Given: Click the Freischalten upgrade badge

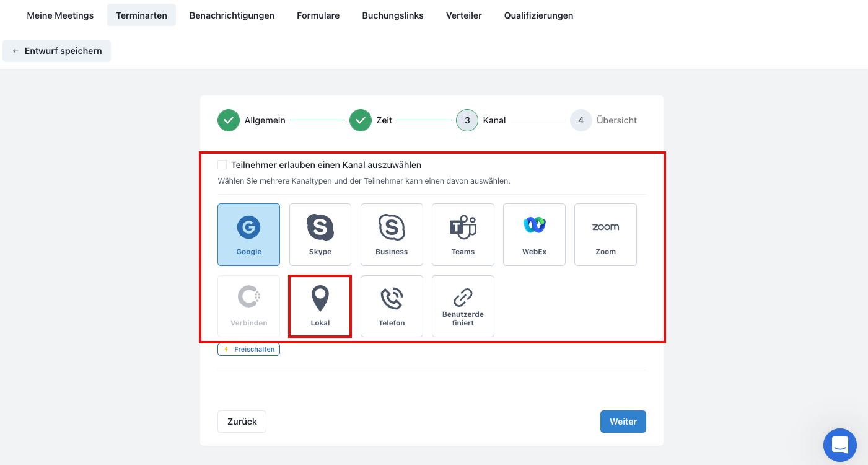Looking at the screenshot, I should point(248,350).
